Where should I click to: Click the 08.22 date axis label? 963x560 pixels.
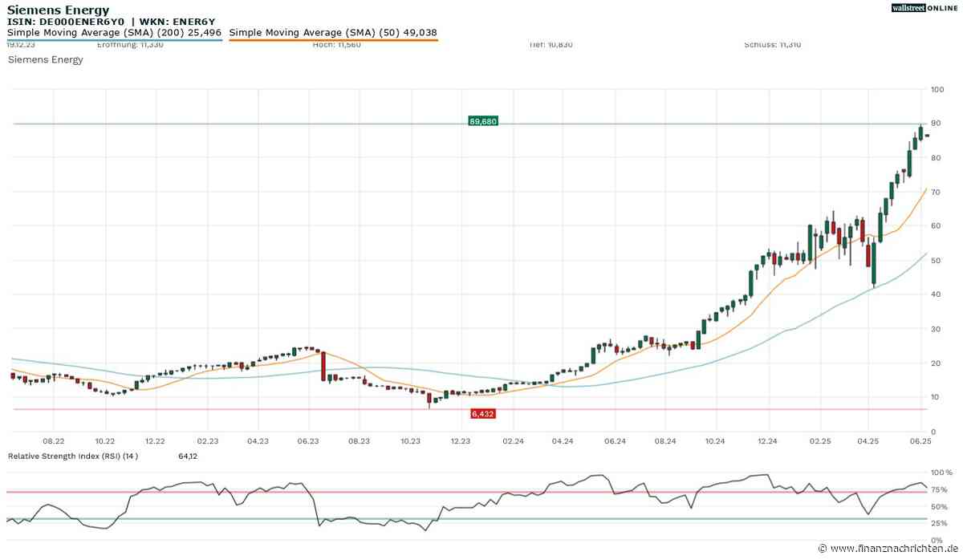click(54, 441)
